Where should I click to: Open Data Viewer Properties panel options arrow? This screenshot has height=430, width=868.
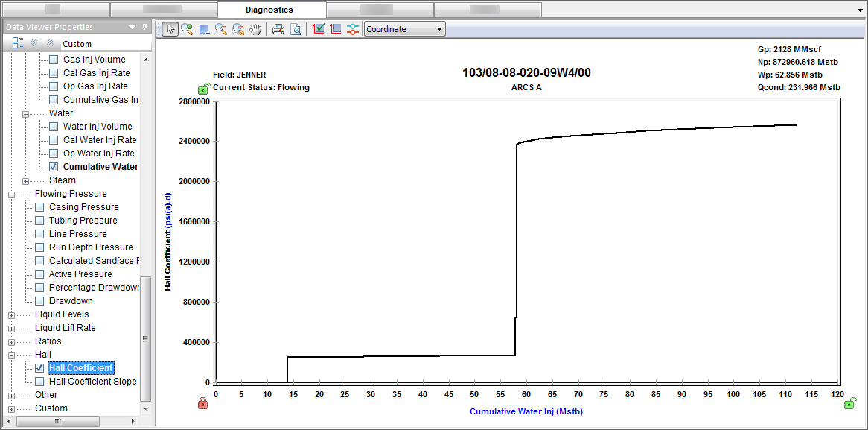[x=132, y=27]
